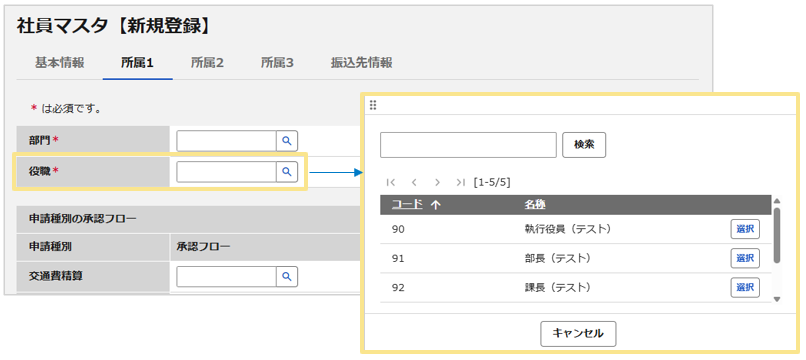806x360 pixels.
Task: Click the 申請種別の承認フロー section header
Action: tap(83, 219)
